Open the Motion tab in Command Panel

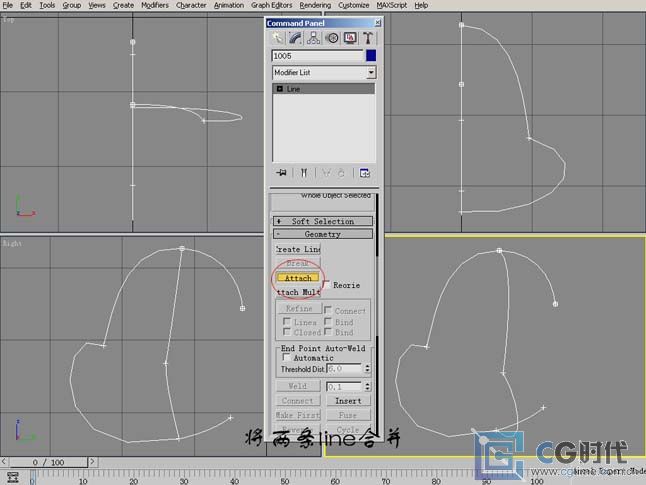[x=332, y=38]
